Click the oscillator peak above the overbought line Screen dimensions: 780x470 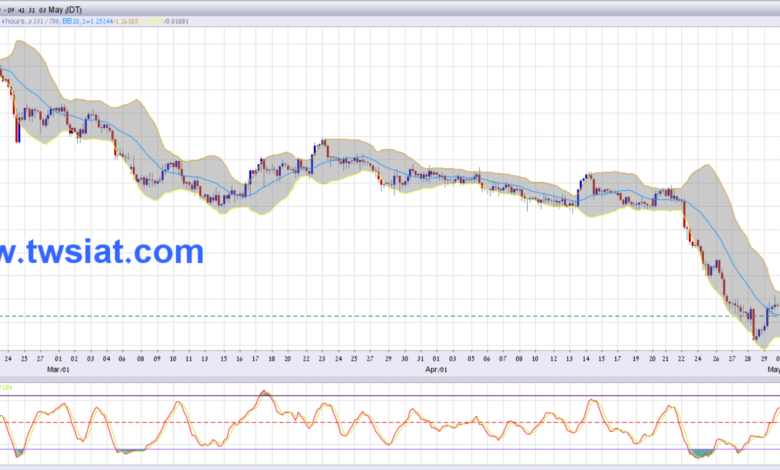pyautogui.click(x=265, y=393)
